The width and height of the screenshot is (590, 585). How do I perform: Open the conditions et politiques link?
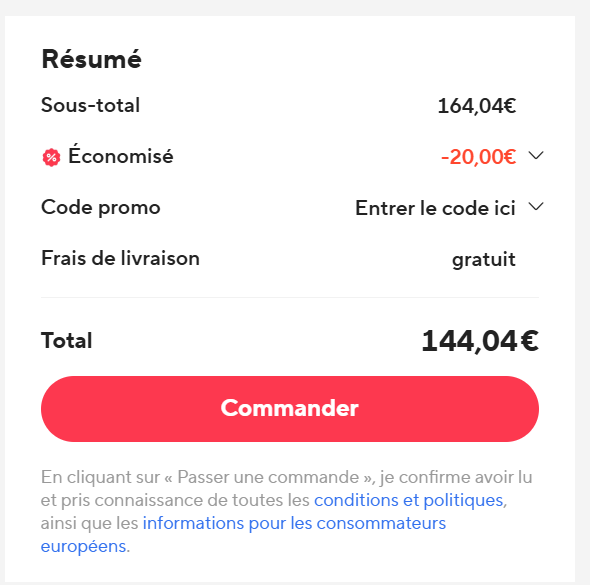409,500
